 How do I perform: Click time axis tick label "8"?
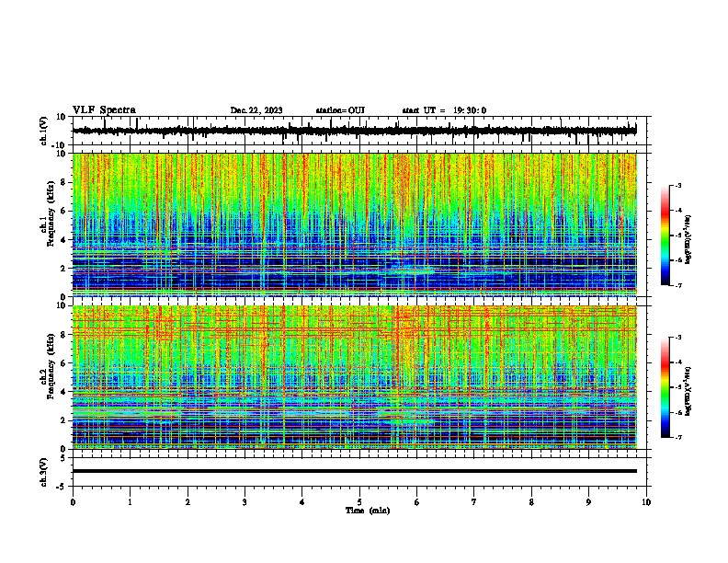(x=531, y=502)
